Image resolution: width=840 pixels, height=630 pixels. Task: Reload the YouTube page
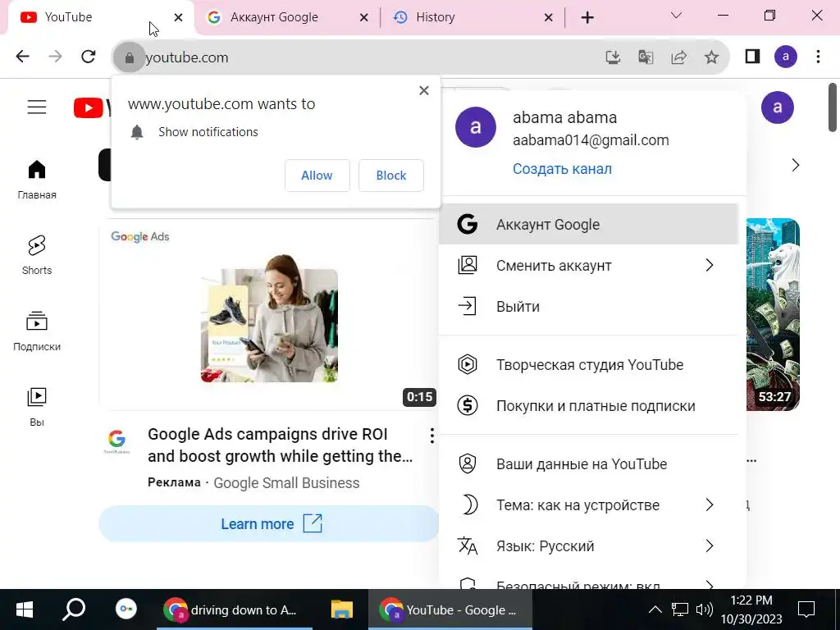(x=89, y=57)
